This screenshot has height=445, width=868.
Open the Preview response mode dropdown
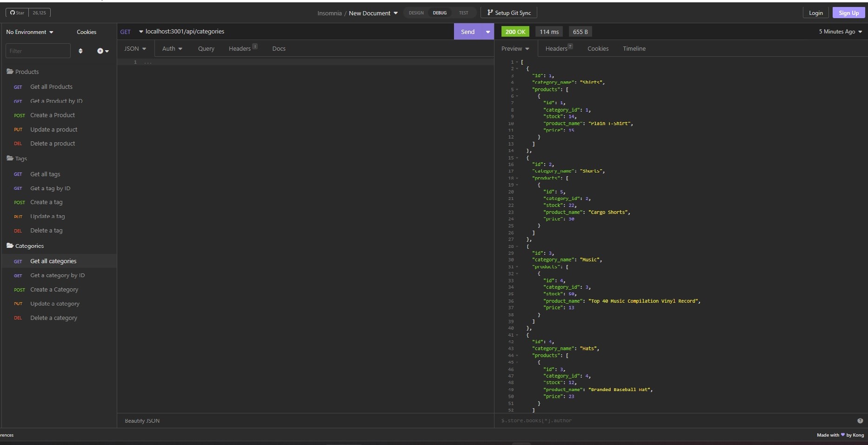(514, 48)
